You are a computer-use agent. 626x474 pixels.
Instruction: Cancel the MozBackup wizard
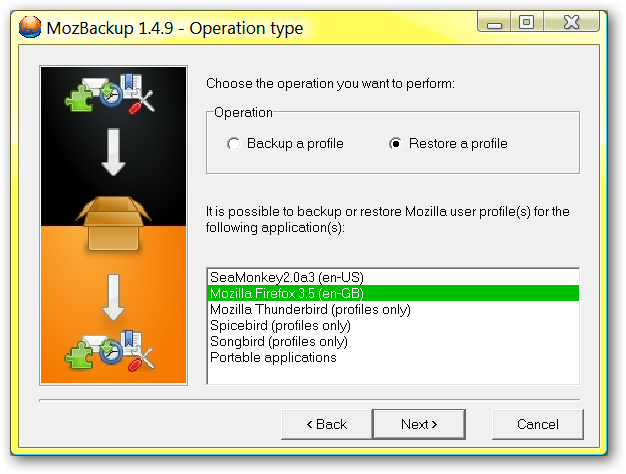click(538, 424)
